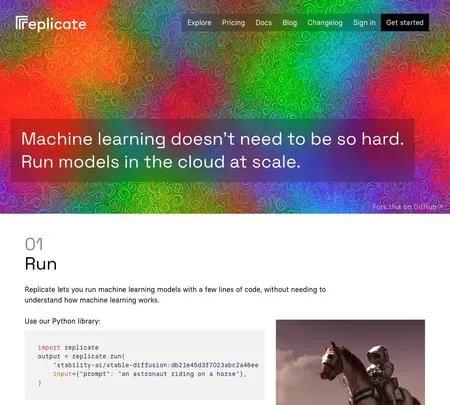Click the 'Machine learning doesn't need to be so hard' headline
Image resolution: width=450 pixels, height=405 pixels.
coord(213,139)
